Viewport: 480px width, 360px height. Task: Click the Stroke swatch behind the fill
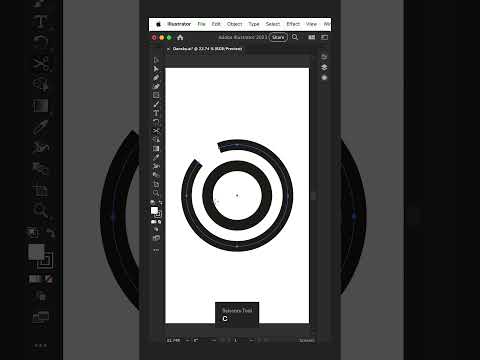pos(158,214)
